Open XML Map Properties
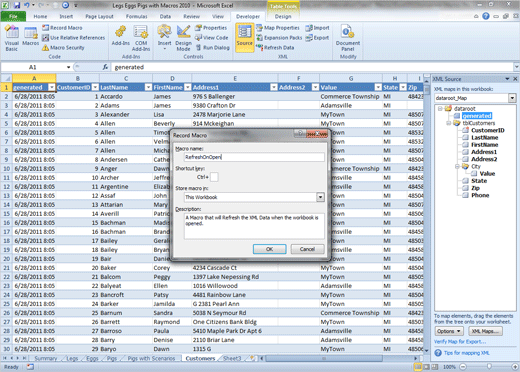 coord(278,28)
